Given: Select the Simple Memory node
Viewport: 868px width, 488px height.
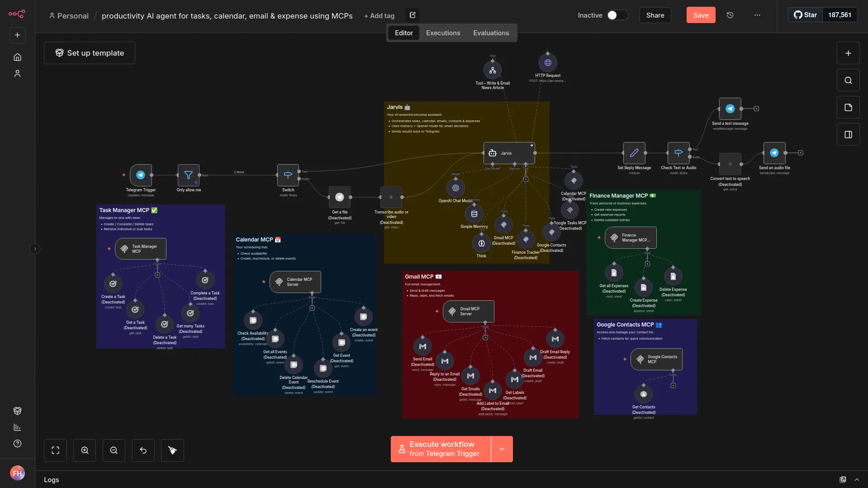Looking at the screenshot, I should point(474,213).
